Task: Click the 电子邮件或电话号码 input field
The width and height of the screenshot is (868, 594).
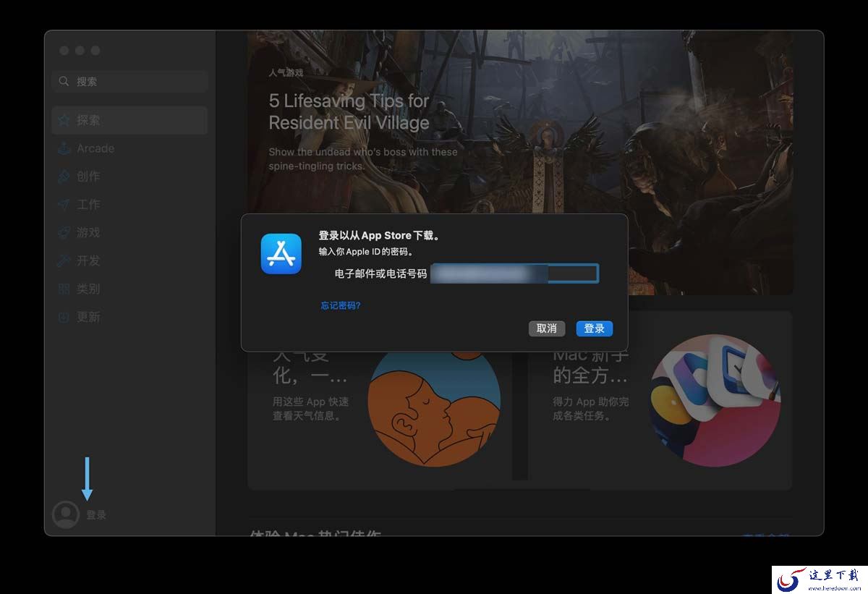Action: pyautogui.click(x=514, y=273)
